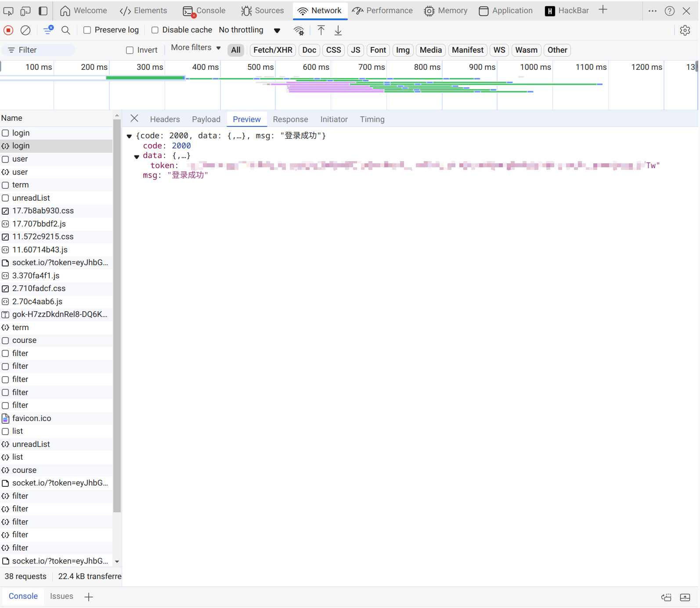Select the first socket.io token request

pyautogui.click(x=56, y=263)
